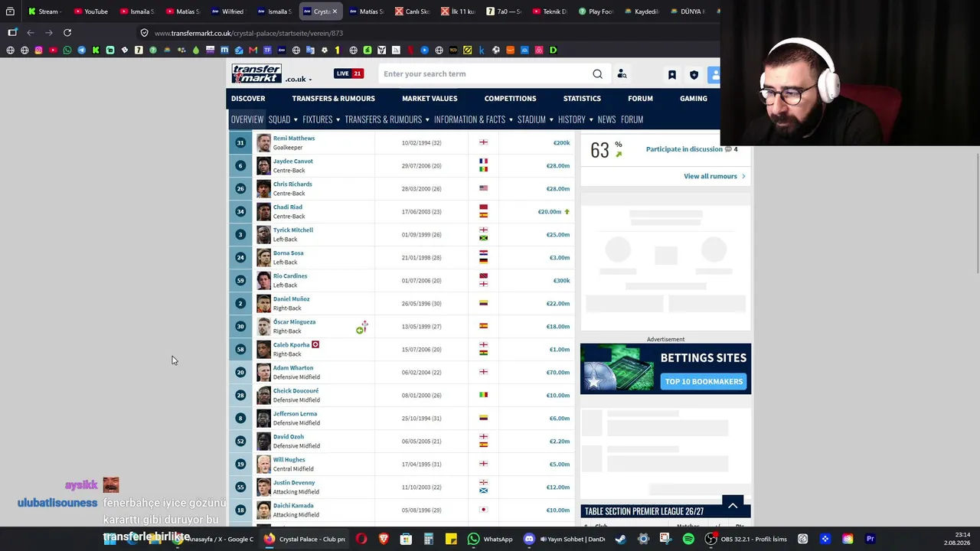Open the NEWS club tab
This screenshot has width=980, height=551.
[x=606, y=119]
